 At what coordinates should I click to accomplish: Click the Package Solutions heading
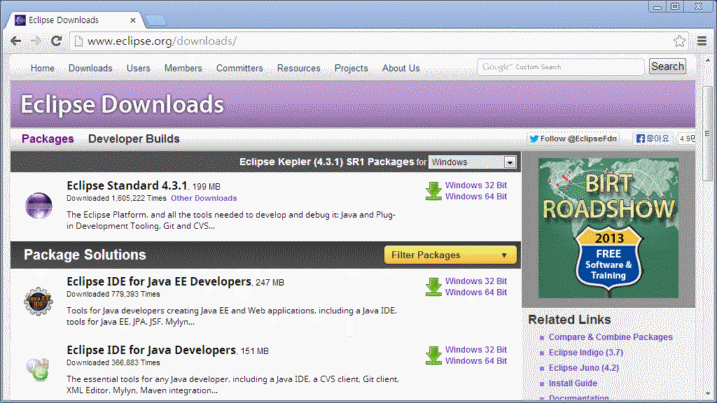click(85, 255)
